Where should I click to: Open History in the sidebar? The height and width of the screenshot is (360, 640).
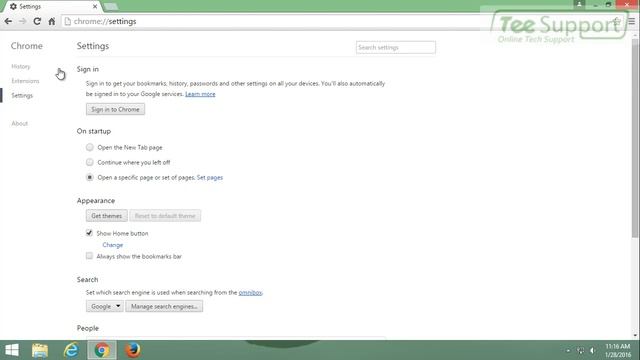[21, 67]
